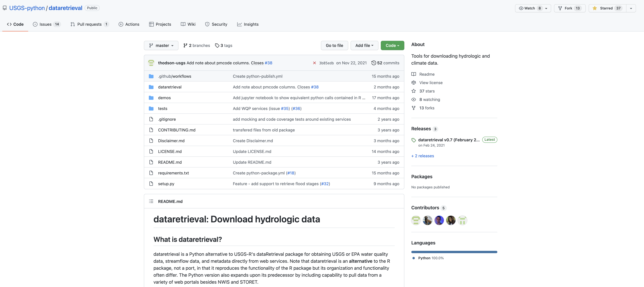This screenshot has height=287, width=644.
Task: Click the Python language bar in Languages
Action: pyautogui.click(x=454, y=252)
